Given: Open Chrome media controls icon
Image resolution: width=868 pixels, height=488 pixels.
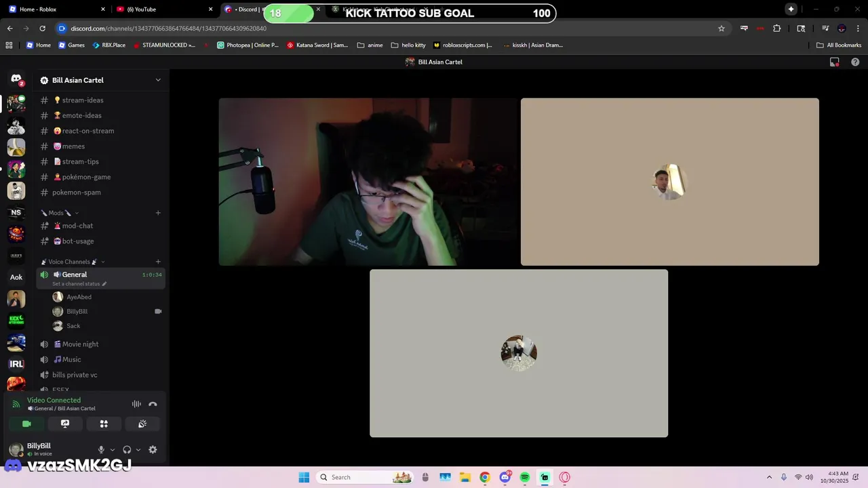Looking at the screenshot, I should click(x=825, y=28).
